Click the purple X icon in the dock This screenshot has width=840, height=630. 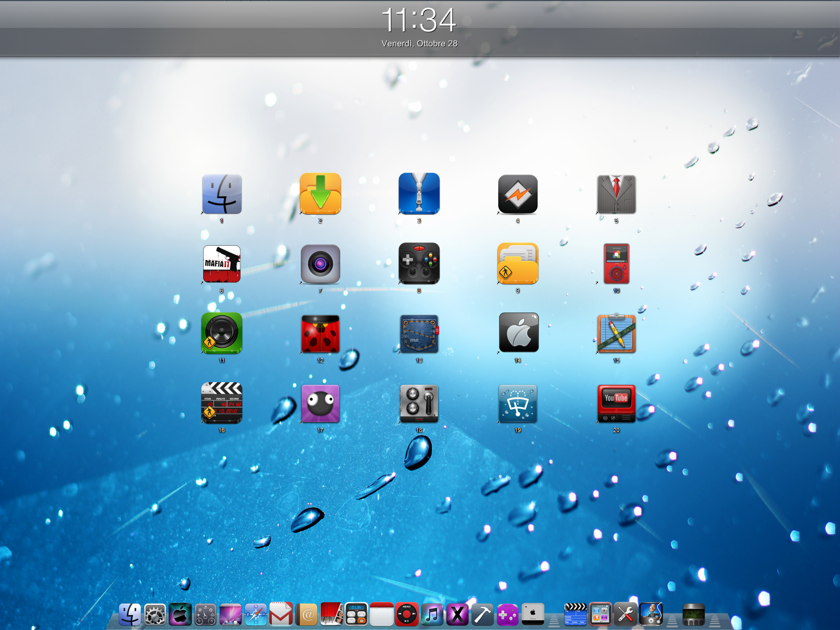(457, 614)
